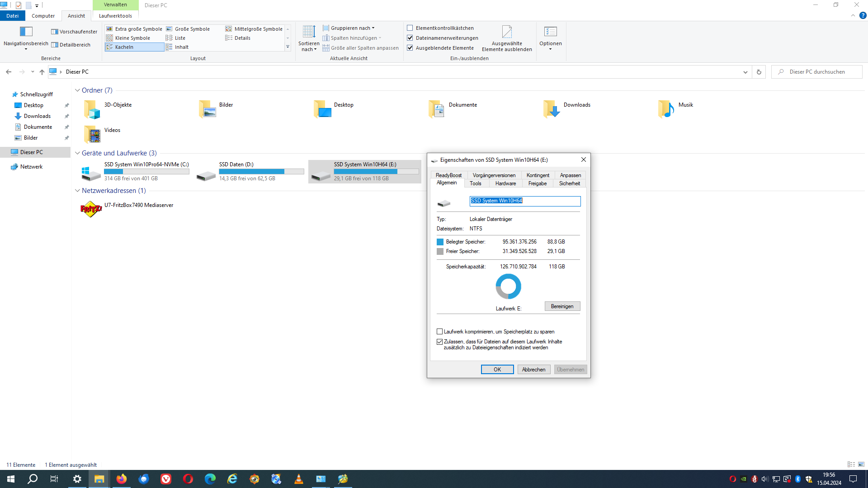
Task: Confirm dialog with OK
Action: [x=497, y=369]
